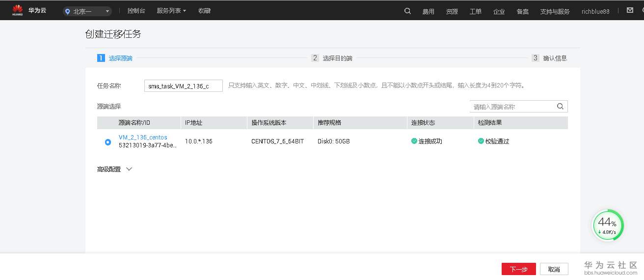644x280 pixels.
Task: Click the green 校验通过 check icon
Action: tap(481, 141)
